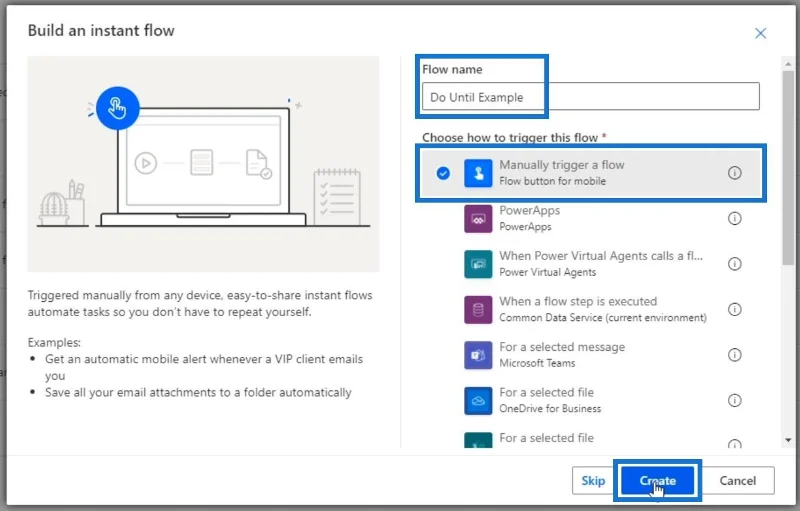Screen dimensions: 800x511
Task: Click the Power Virtual Agents trigger icon
Action: [x=478, y=264]
